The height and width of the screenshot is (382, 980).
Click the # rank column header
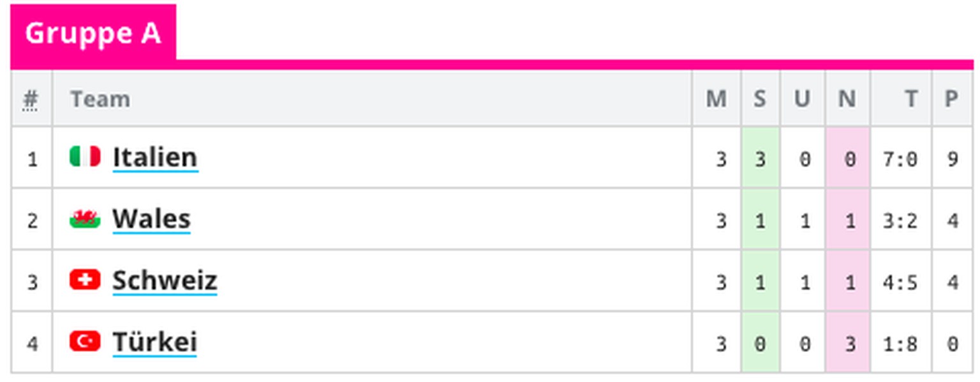point(31,99)
